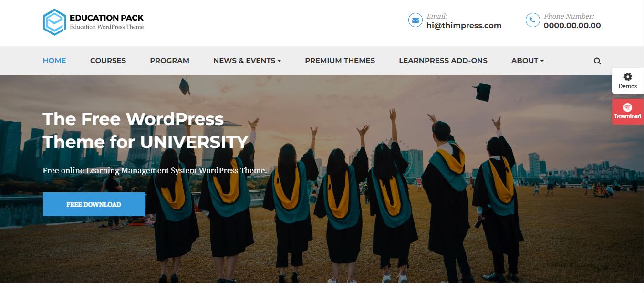The image size is (644, 293).
Task: Open the Demos gear panel
Action: [628, 81]
